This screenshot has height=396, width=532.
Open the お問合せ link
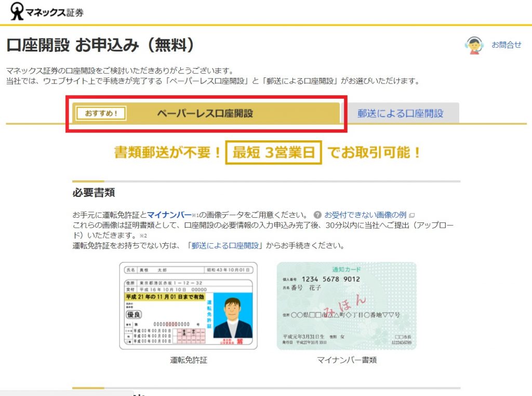[x=506, y=45]
